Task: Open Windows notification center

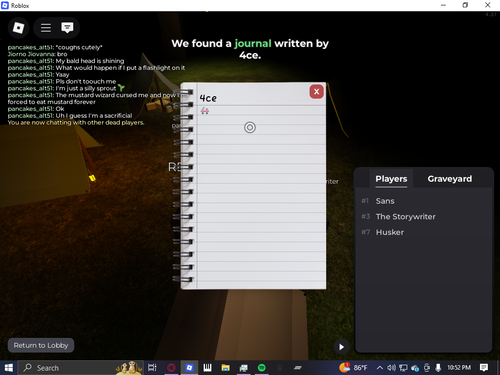Action: point(484,368)
